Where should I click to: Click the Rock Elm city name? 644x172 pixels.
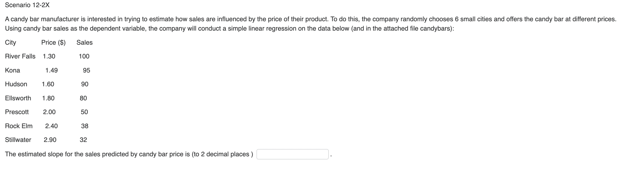[x=18, y=126]
